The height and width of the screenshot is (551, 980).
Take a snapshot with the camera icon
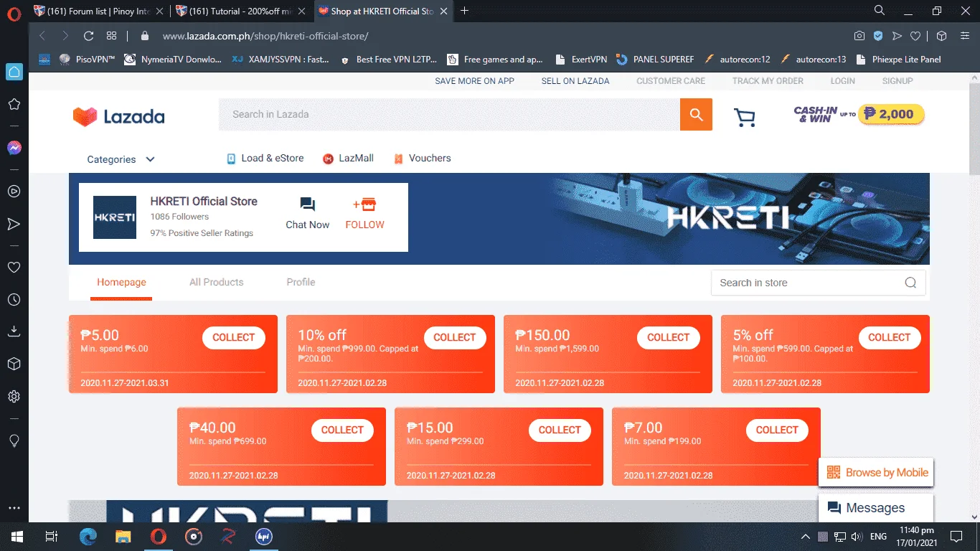[x=859, y=36]
